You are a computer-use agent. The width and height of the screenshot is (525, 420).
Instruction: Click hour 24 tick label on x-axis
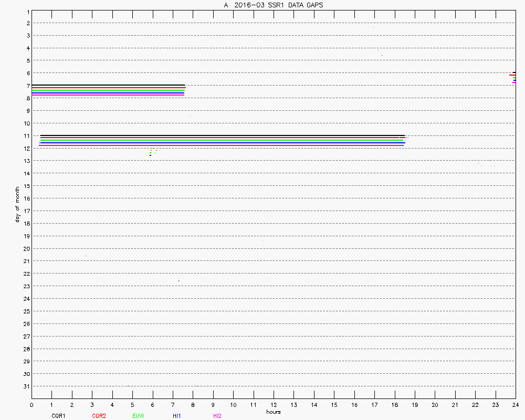[x=515, y=405]
